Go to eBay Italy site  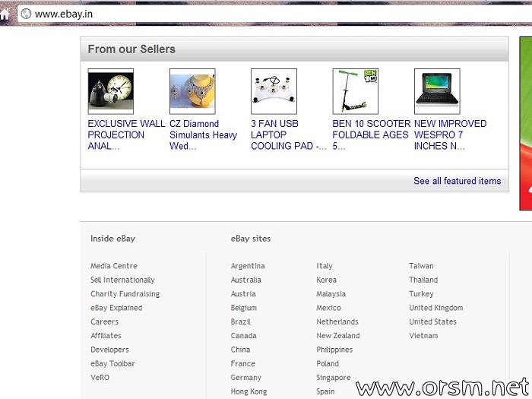pos(325,266)
